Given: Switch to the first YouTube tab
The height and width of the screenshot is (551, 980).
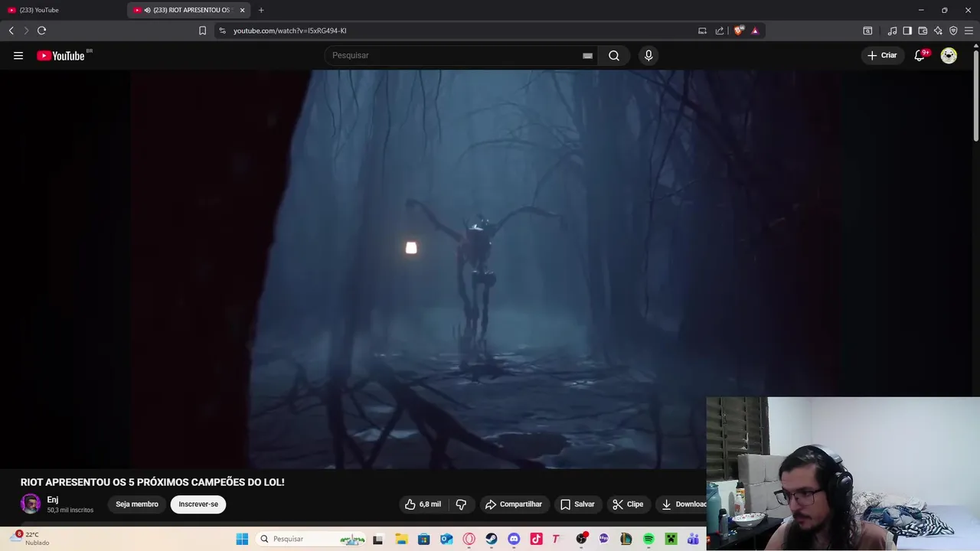Looking at the screenshot, I should (x=64, y=10).
